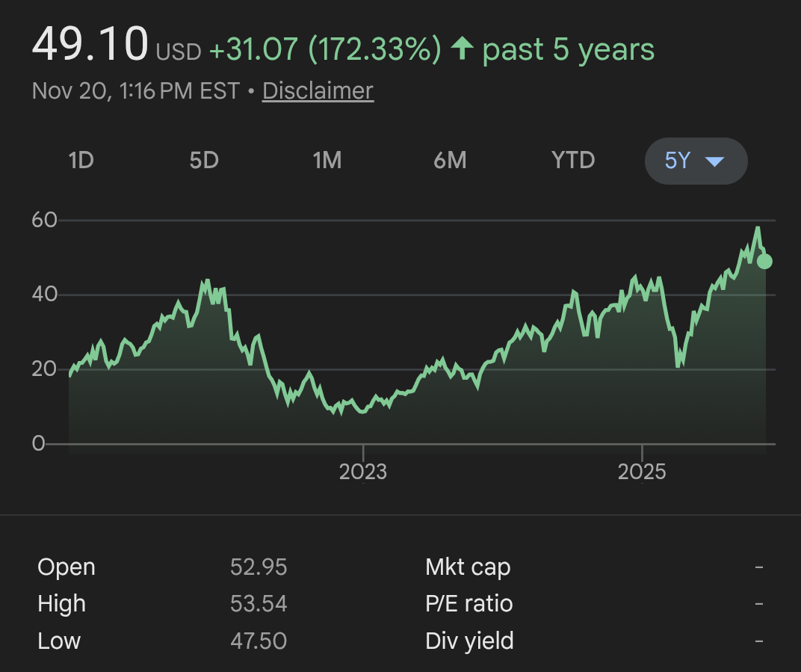Click the Low label
Viewport: 801px width, 672px height.
coord(59,641)
